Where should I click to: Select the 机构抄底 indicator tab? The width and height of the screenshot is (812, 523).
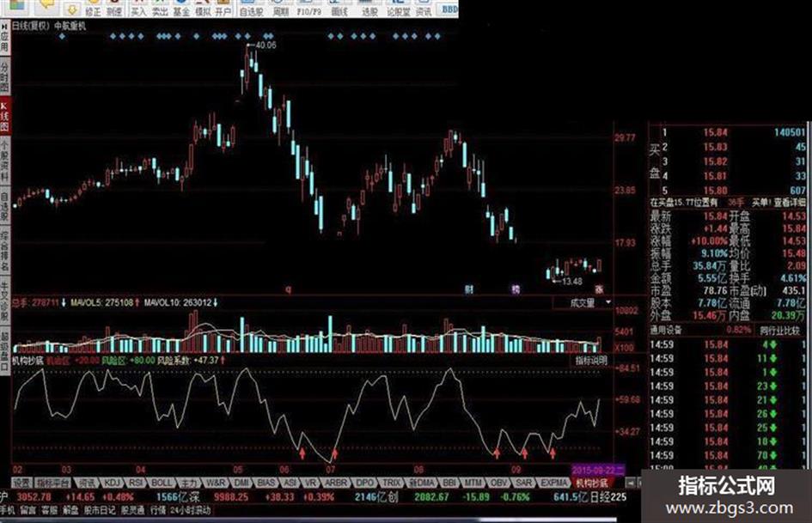592,483
